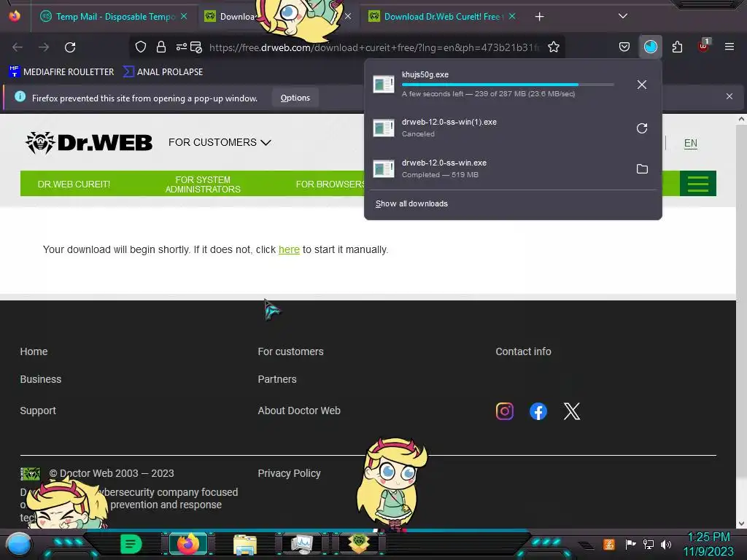Click the page scrollbar up arrow
This screenshot has height=560, width=747.
(741, 119)
